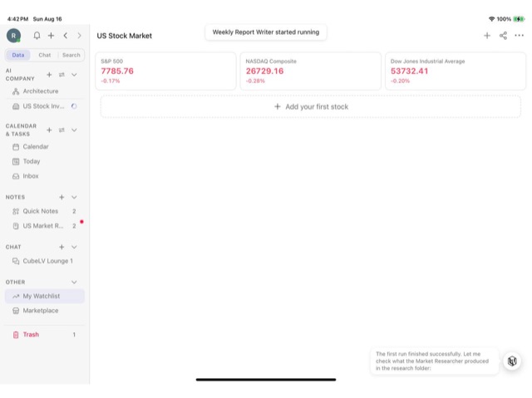Image resolution: width=532 pixels, height=398 pixels.
Task: Open the notifications bell icon
Action: click(37, 36)
